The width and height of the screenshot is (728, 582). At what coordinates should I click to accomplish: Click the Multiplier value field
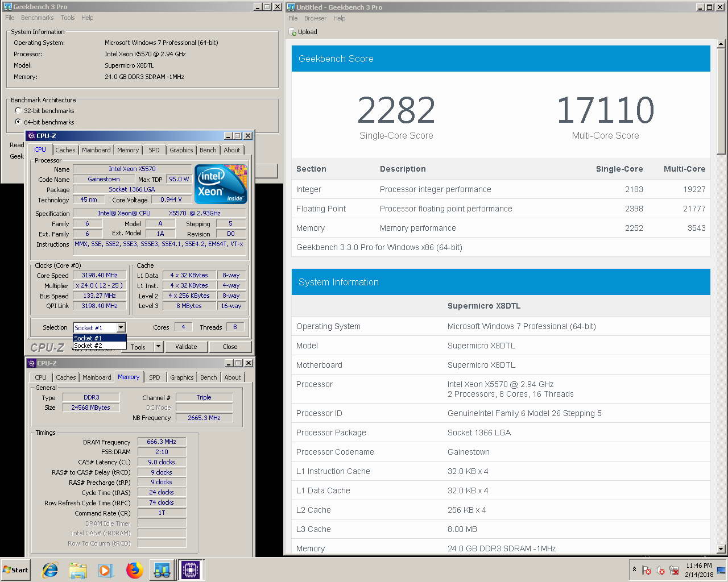point(100,285)
